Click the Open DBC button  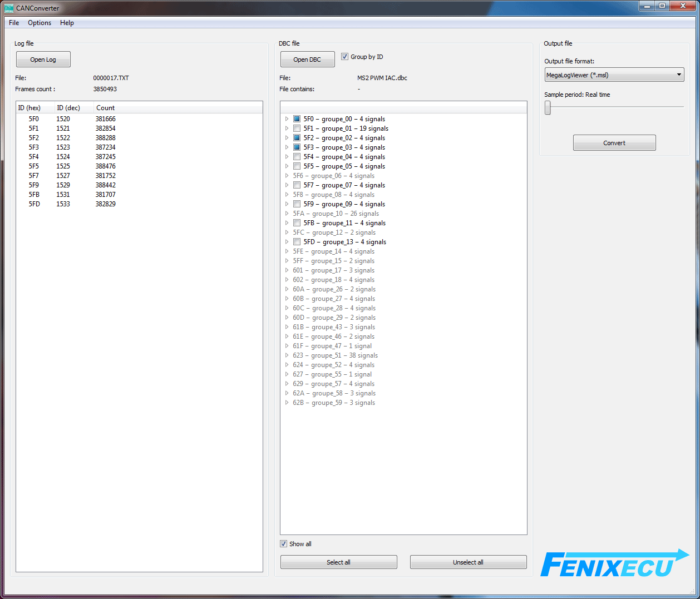tap(307, 60)
